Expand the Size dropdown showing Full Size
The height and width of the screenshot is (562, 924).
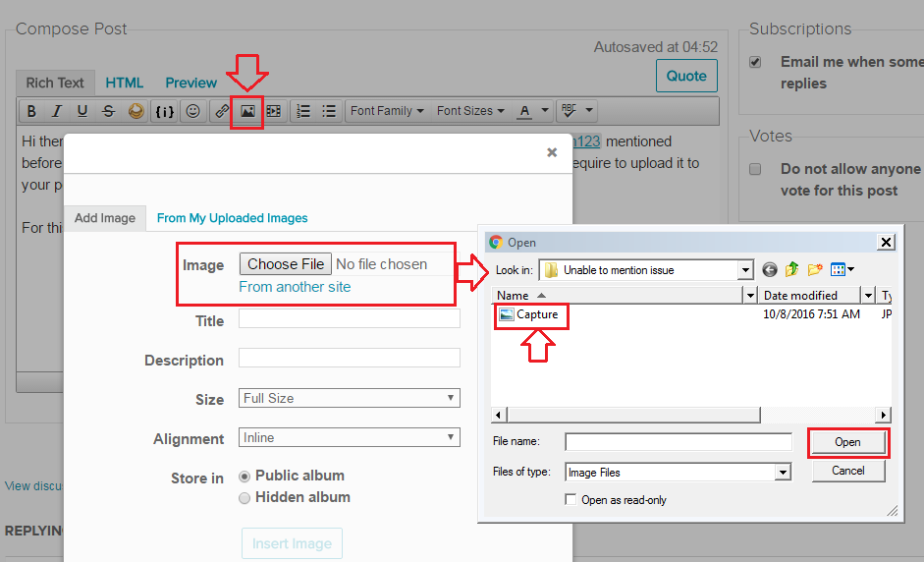[350, 398]
